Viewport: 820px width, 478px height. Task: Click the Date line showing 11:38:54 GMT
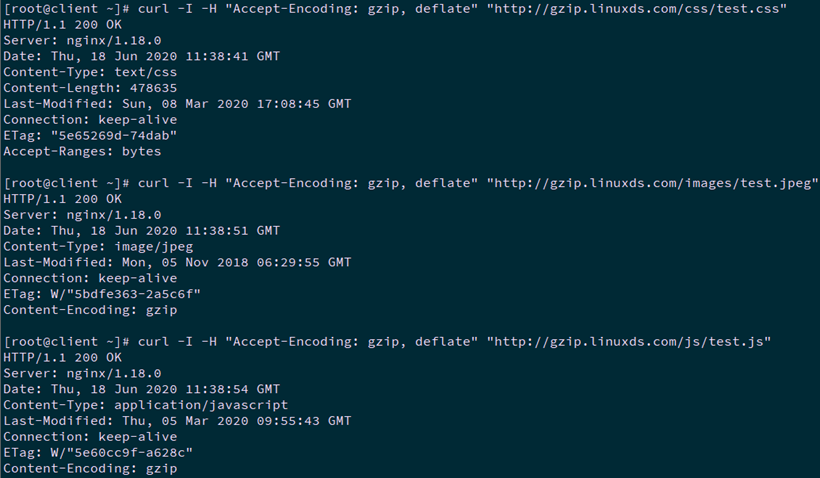pos(142,389)
